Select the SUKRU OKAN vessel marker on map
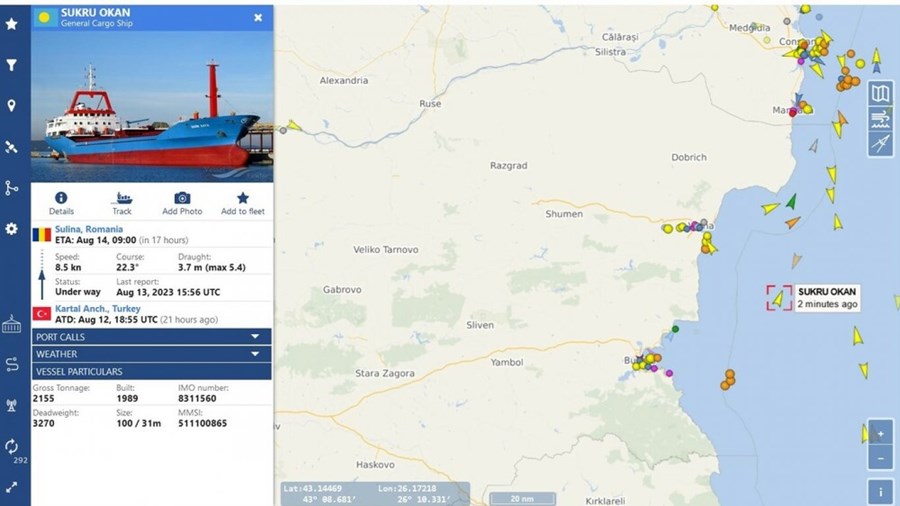The image size is (900, 506). click(779, 298)
